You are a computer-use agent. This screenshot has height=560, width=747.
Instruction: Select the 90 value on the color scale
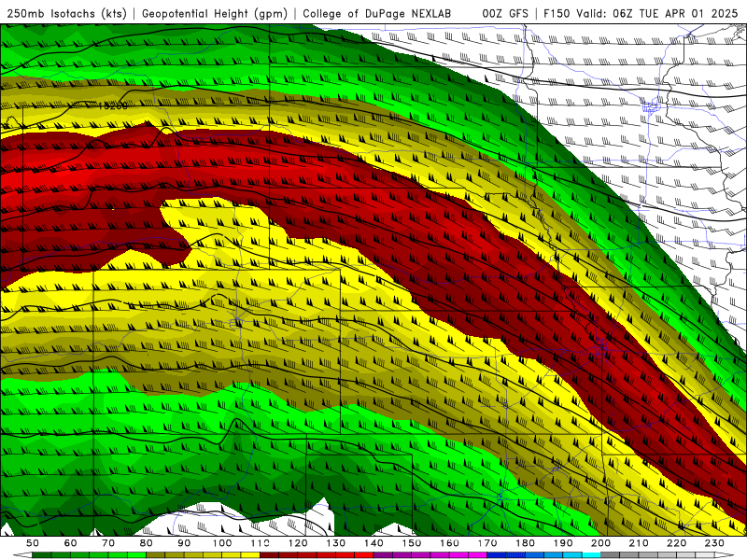184,543
